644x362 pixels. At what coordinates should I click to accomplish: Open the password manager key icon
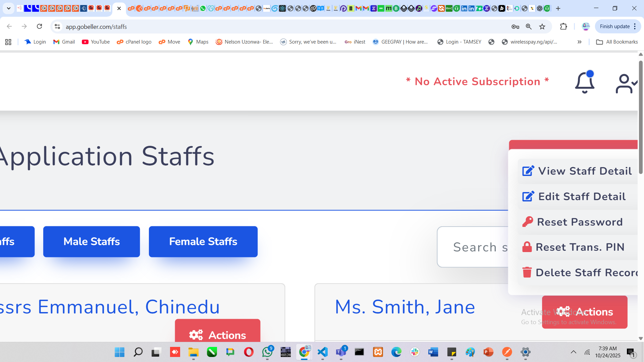coord(515,26)
